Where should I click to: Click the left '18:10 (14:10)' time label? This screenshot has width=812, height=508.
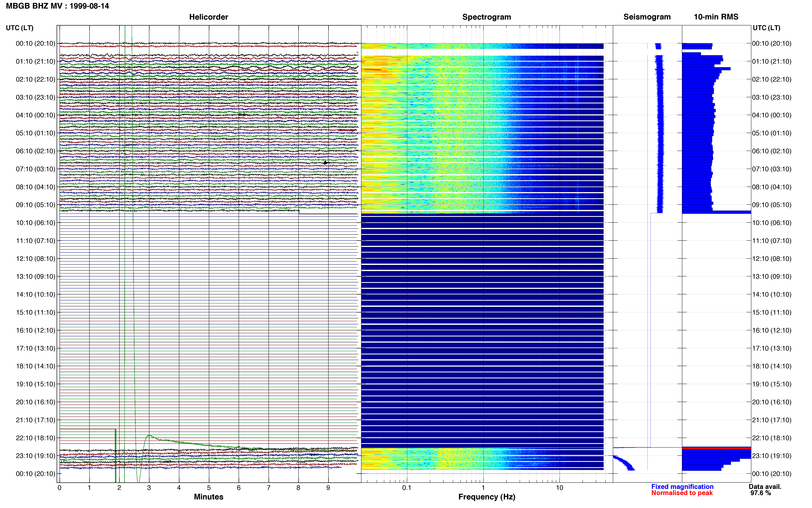[36, 366]
